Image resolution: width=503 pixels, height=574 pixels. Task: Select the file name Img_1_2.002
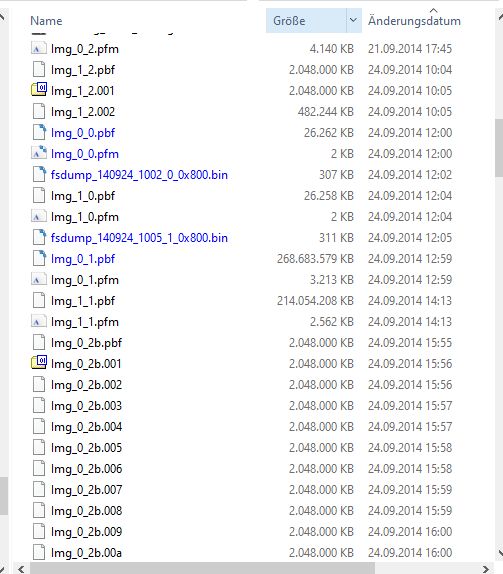tap(83, 112)
